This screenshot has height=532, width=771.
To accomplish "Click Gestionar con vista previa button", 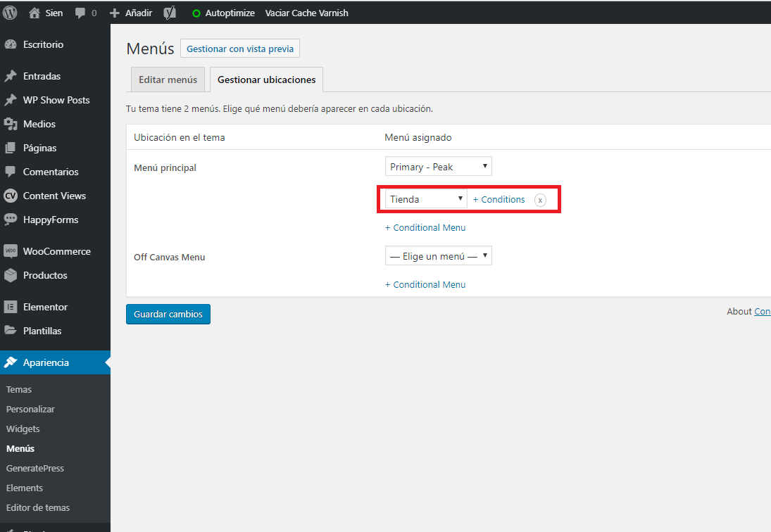I will [240, 49].
